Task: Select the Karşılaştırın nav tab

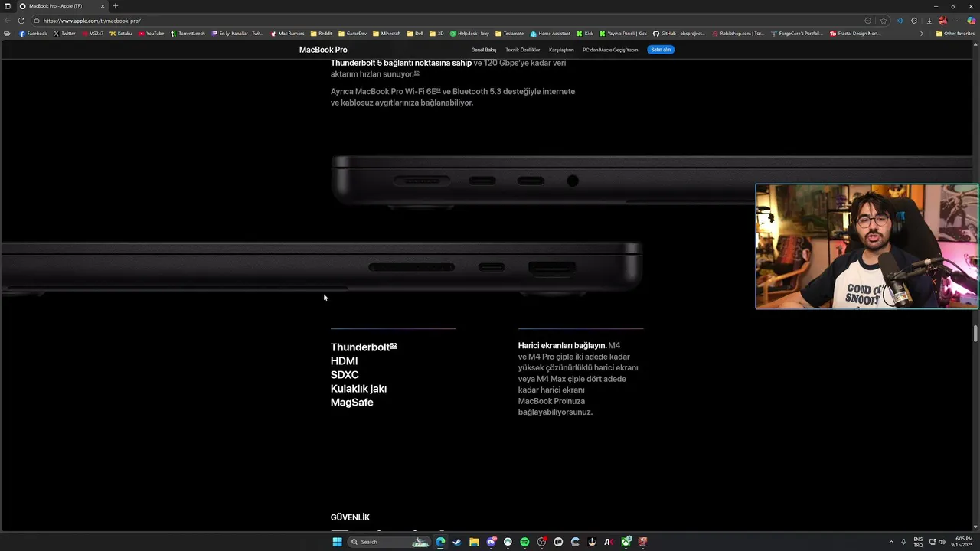Action: coord(561,50)
